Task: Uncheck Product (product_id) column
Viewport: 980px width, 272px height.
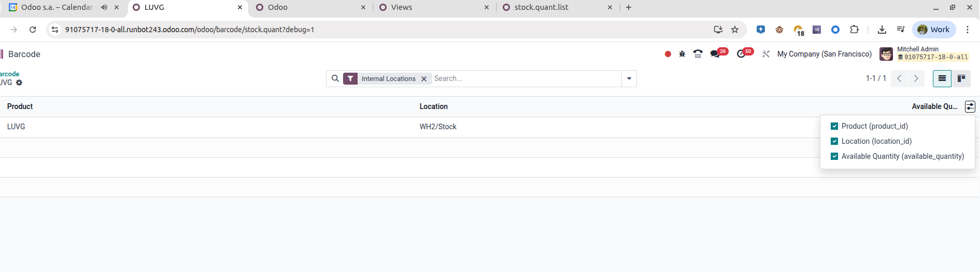Action: pos(834,126)
